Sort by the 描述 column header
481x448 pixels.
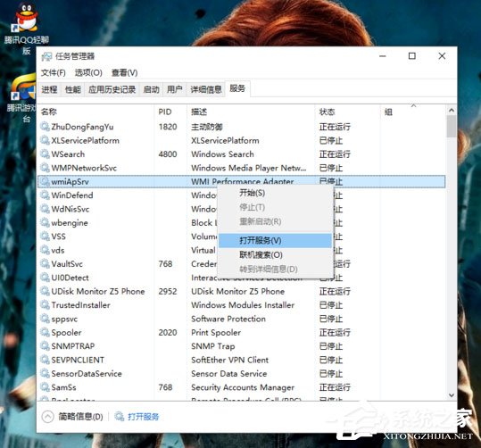(x=251, y=112)
